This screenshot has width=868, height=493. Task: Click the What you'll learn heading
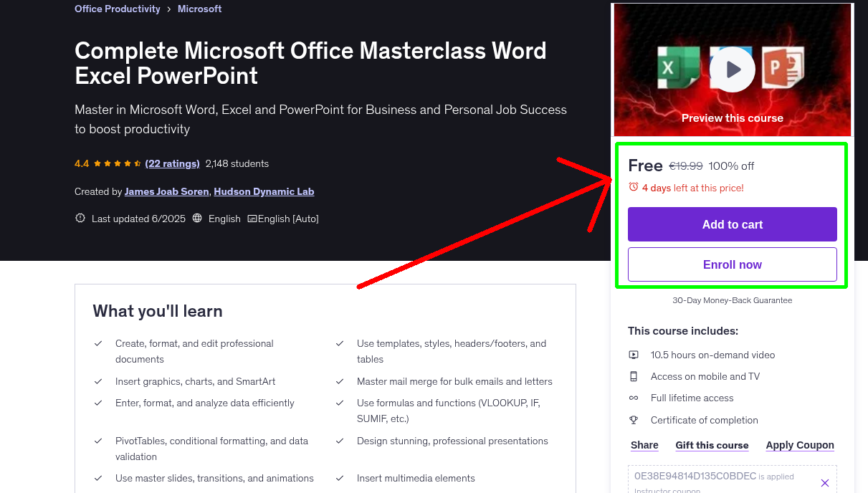[x=158, y=311]
